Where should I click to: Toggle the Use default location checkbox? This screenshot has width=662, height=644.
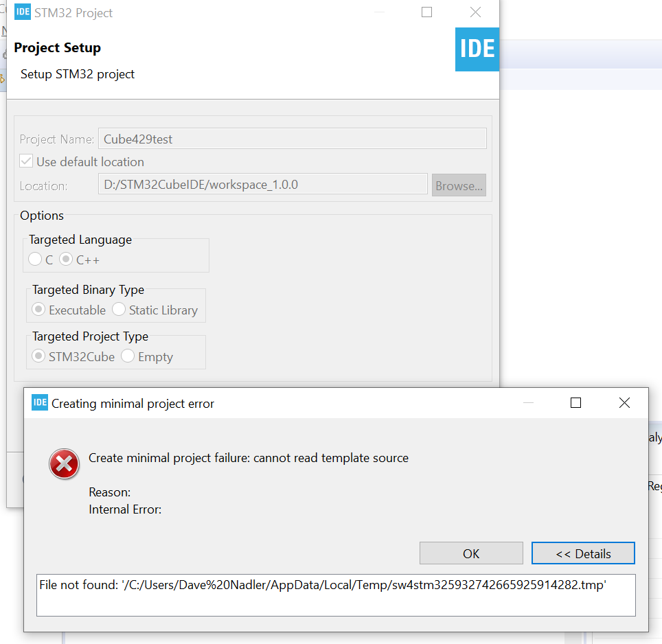click(27, 161)
